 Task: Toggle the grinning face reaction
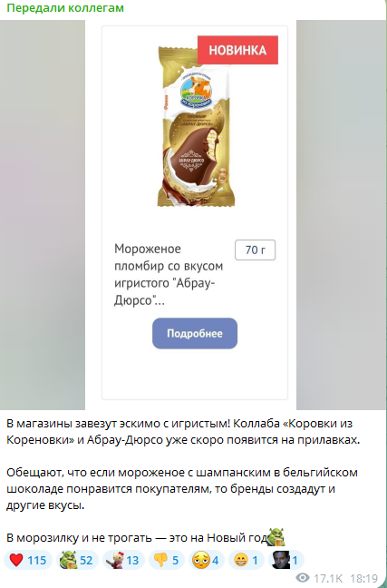point(247,560)
